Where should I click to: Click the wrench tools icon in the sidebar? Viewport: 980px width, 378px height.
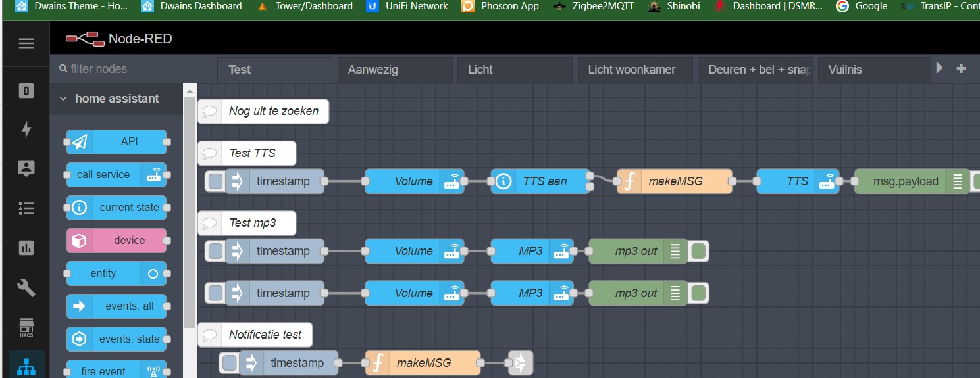tap(26, 287)
